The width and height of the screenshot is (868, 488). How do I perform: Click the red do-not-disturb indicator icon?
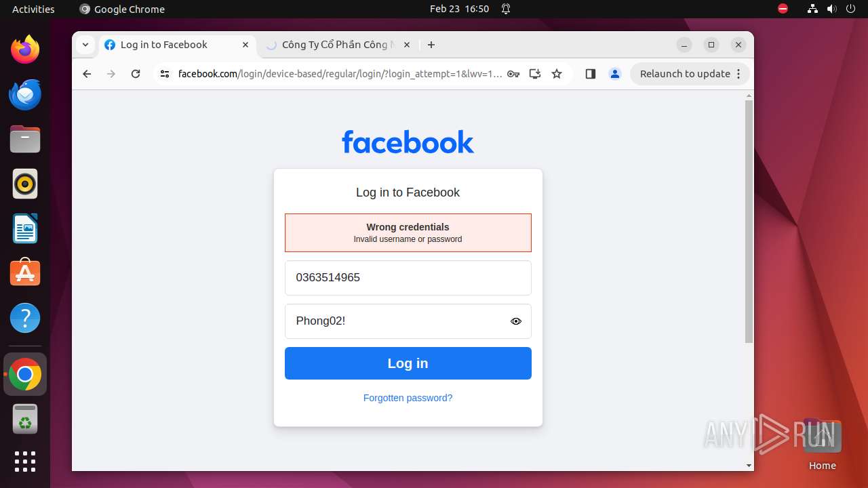[x=783, y=9]
